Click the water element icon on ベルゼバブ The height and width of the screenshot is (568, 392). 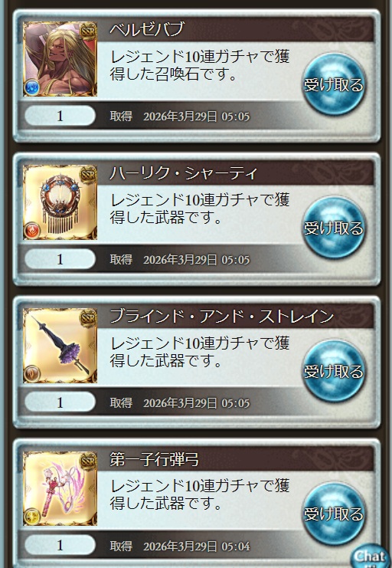(x=32, y=87)
